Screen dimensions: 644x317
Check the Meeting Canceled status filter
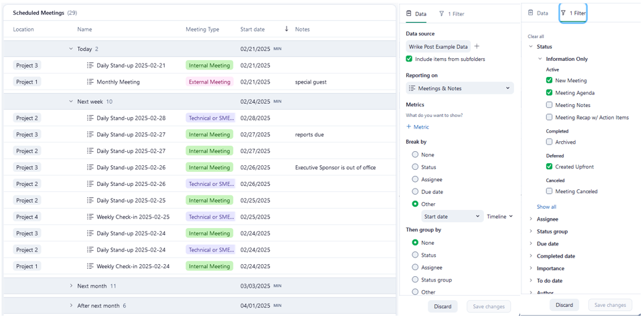[x=549, y=191]
